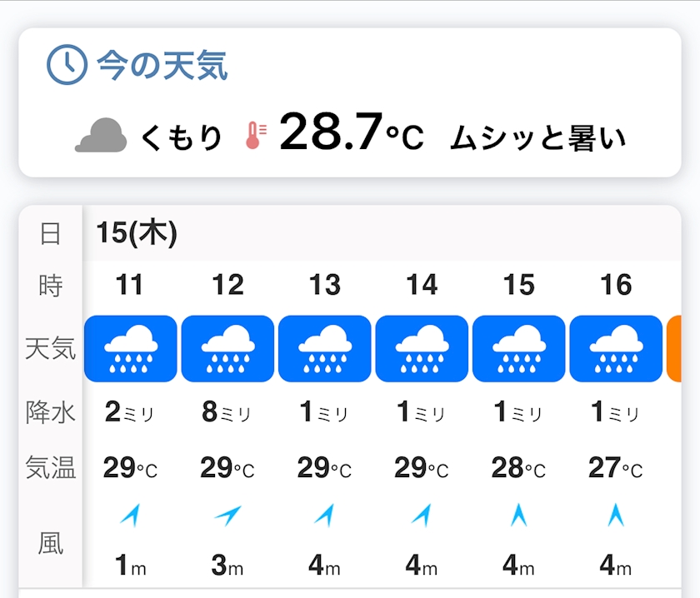Click the partially visible orange weather tile

pos(674,349)
